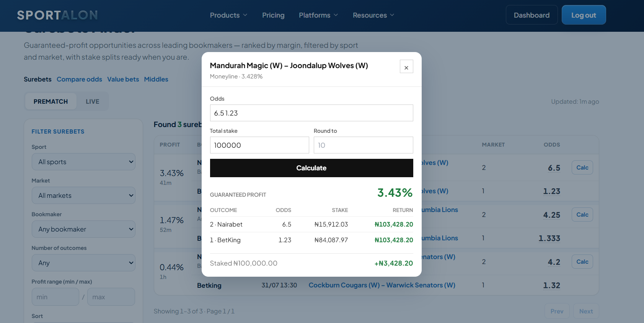Expand the Platforms menu
This screenshot has width=644, height=323.
pos(318,15)
